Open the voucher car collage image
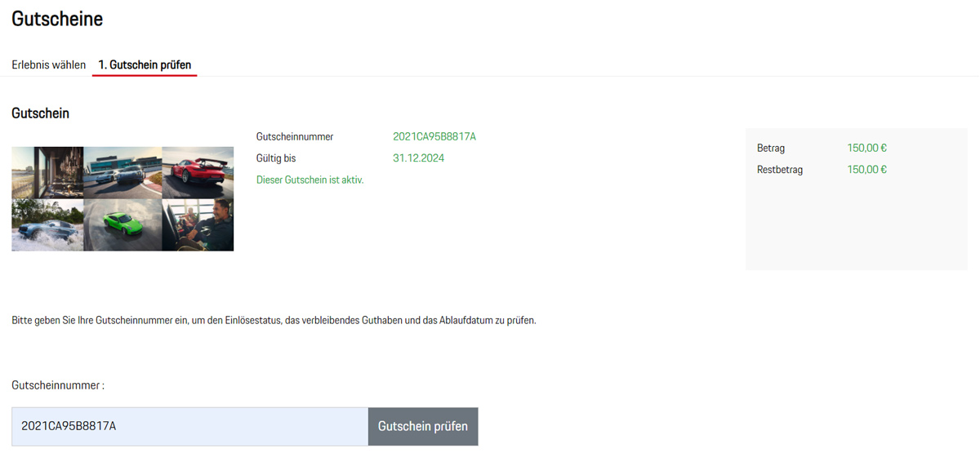Screen dimensions: 980x462 coord(122,198)
